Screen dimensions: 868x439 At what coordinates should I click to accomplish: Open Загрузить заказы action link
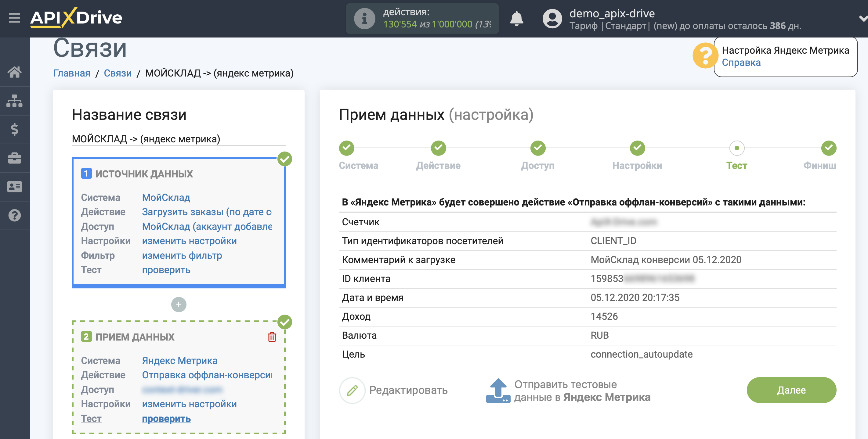(x=207, y=212)
